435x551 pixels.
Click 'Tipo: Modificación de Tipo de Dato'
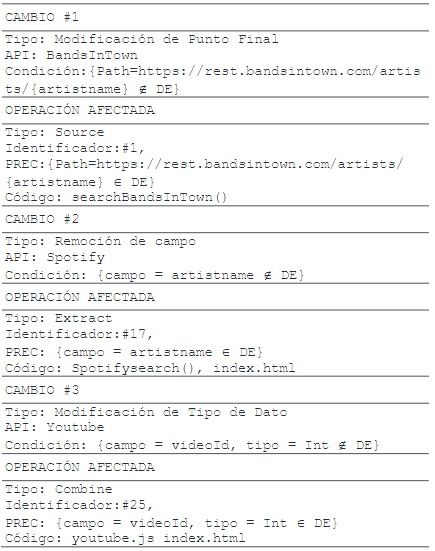click(x=146, y=412)
